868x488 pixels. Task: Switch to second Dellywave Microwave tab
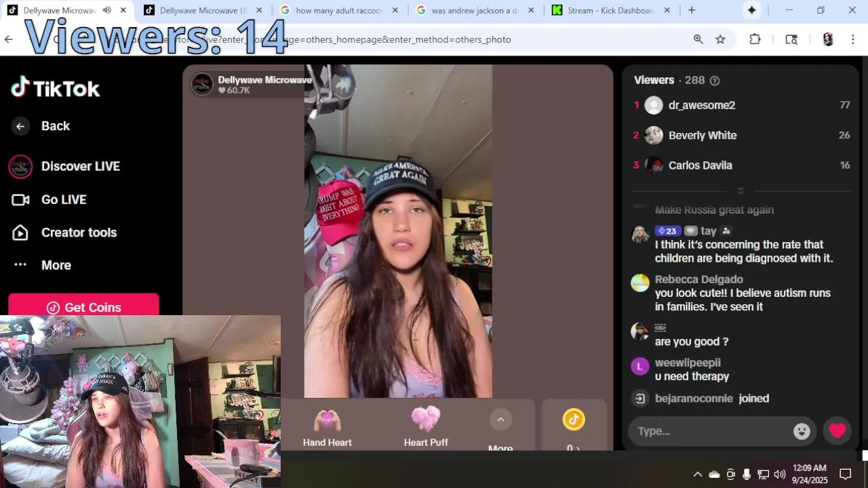(203, 10)
